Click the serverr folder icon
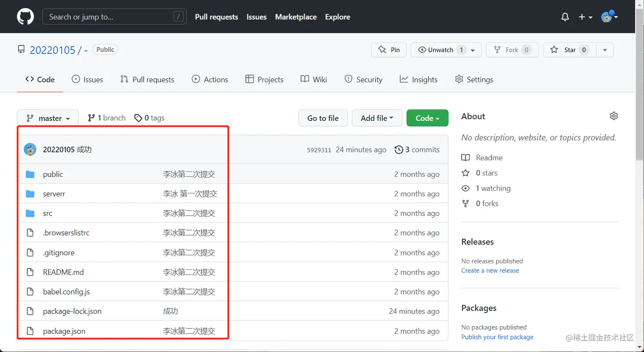Screen dimensions: 644x352 (30, 194)
